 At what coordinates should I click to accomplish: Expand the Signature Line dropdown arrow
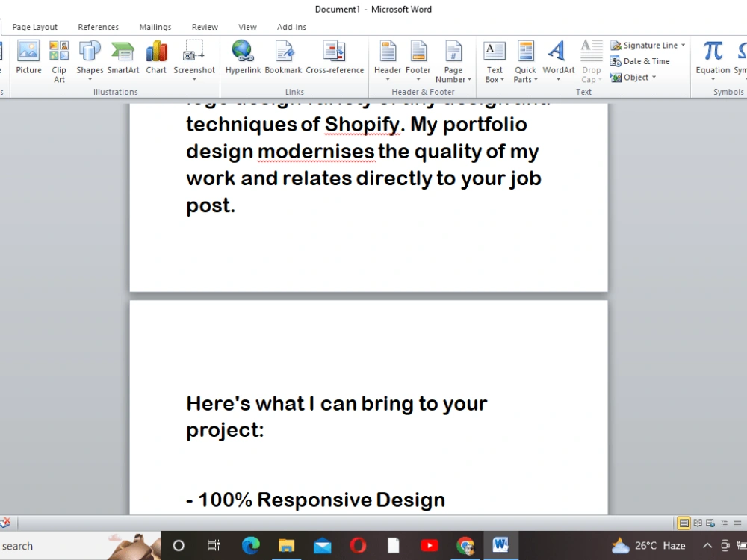(684, 46)
